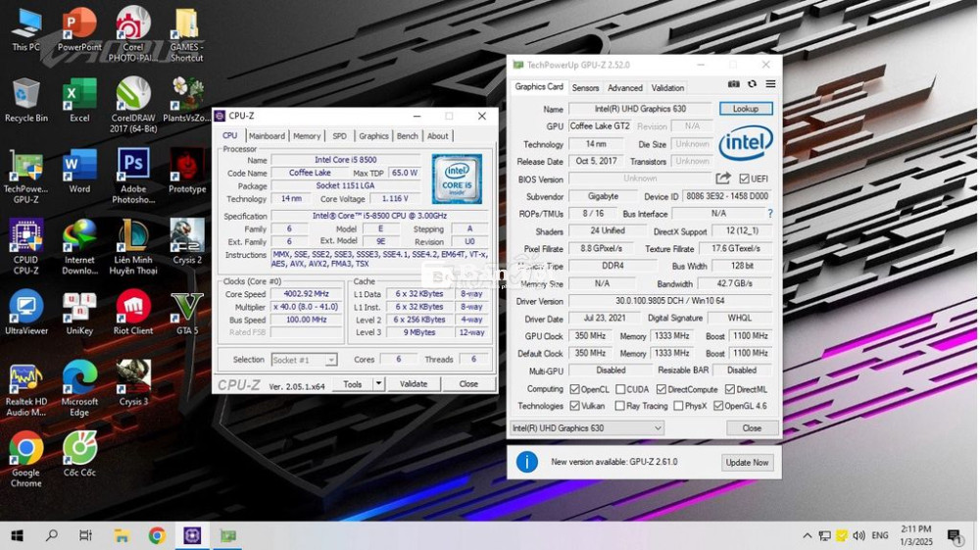The height and width of the screenshot is (550, 980).
Task: Toggle UEFI checkbox in GPU-Z
Action: pyautogui.click(x=744, y=178)
